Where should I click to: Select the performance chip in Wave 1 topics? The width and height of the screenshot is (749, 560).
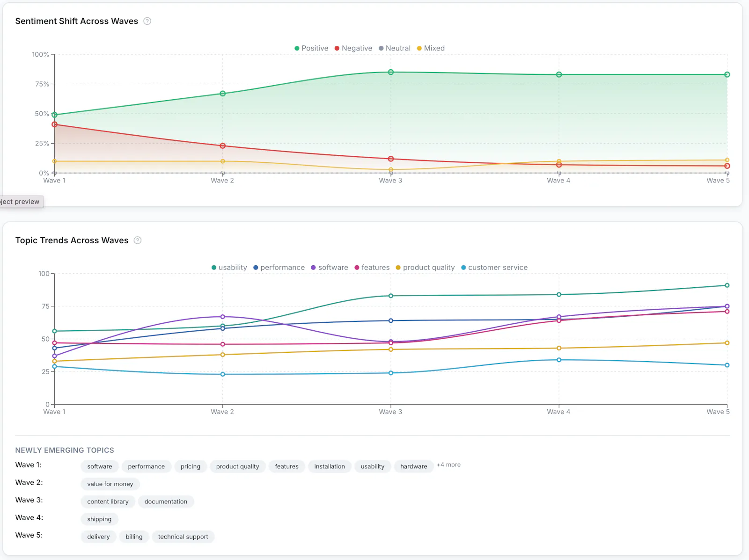coord(147,466)
